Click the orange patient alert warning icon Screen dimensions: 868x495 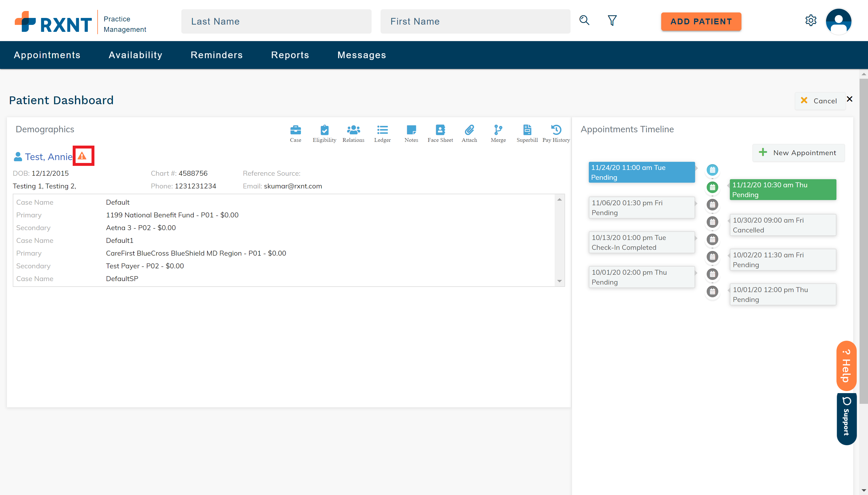[82, 156]
